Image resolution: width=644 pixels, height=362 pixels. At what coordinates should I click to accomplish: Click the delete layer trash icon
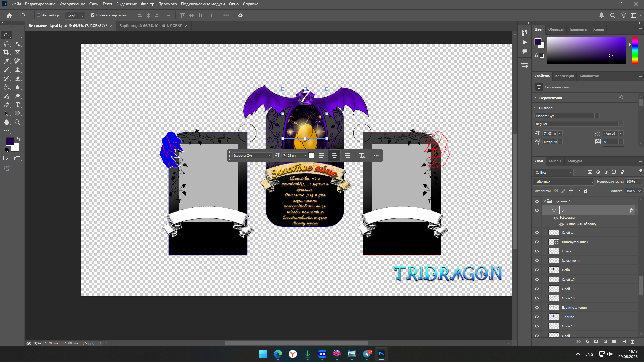632,342
